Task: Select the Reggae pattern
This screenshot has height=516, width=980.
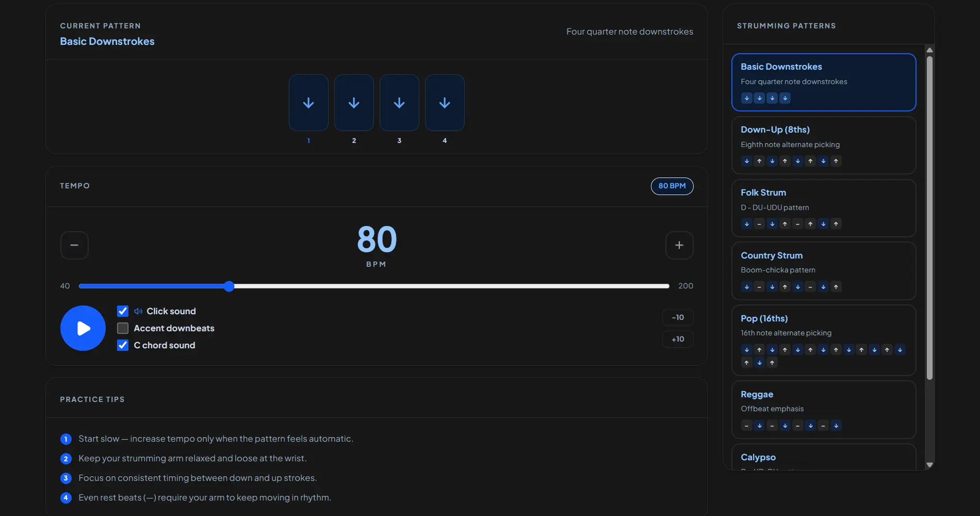Action: tap(824, 410)
